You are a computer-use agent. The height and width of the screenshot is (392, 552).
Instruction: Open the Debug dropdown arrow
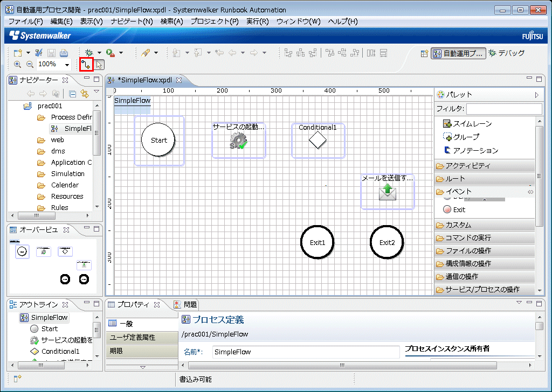click(x=99, y=53)
